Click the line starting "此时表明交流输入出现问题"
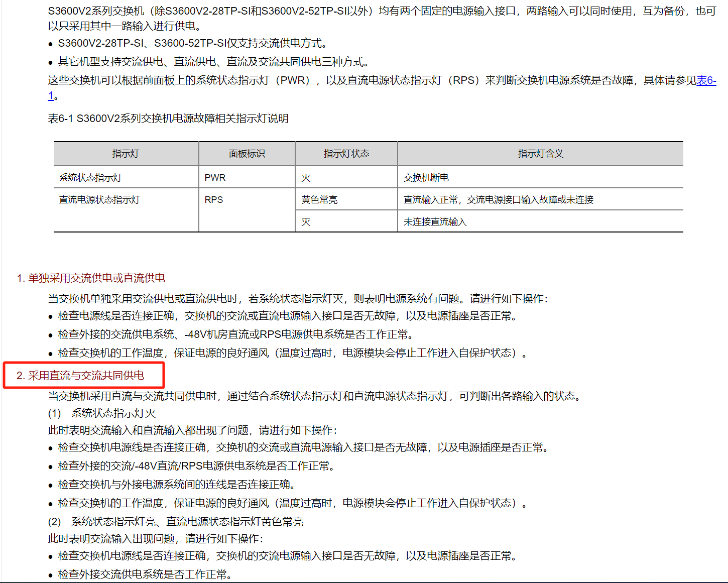728x583 pixels. (156, 539)
